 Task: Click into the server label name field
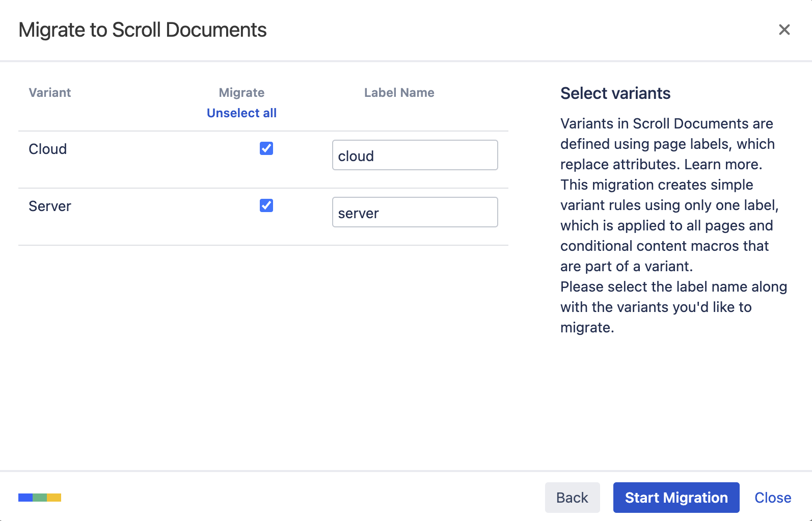415,213
